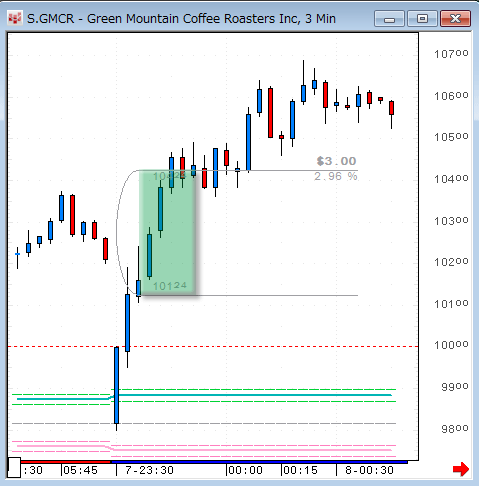Click the 00:00 time axis label
479x486 pixels.
click(246, 470)
